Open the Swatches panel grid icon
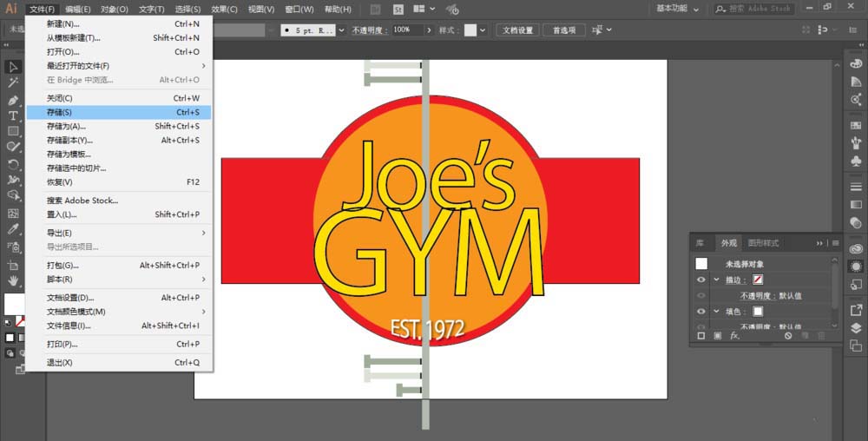This screenshot has height=441, width=868. tap(856, 126)
